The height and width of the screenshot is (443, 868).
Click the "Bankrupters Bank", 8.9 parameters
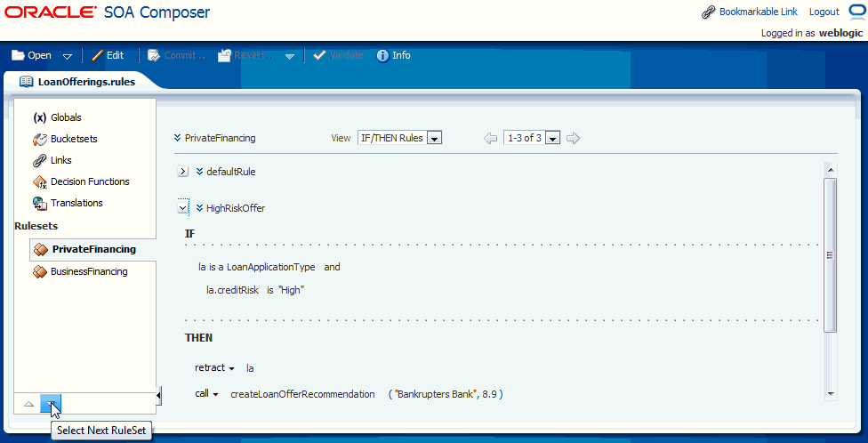coord(445,394)
